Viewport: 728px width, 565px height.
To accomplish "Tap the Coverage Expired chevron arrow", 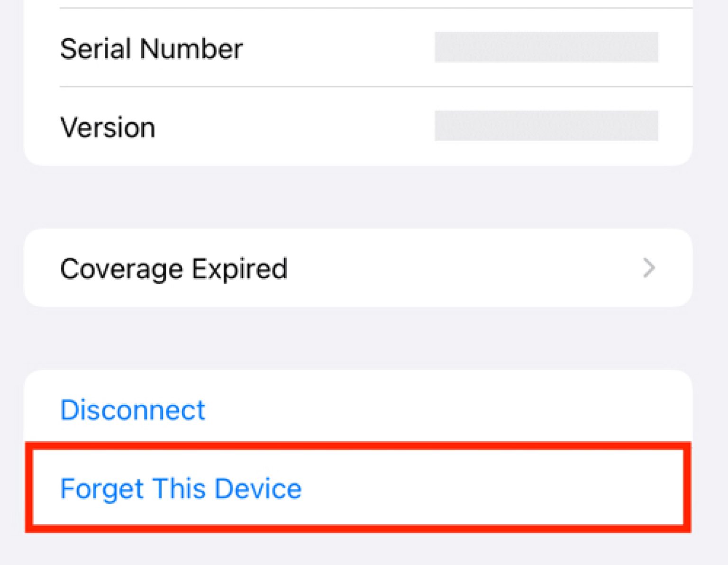I will click(649, 268).
